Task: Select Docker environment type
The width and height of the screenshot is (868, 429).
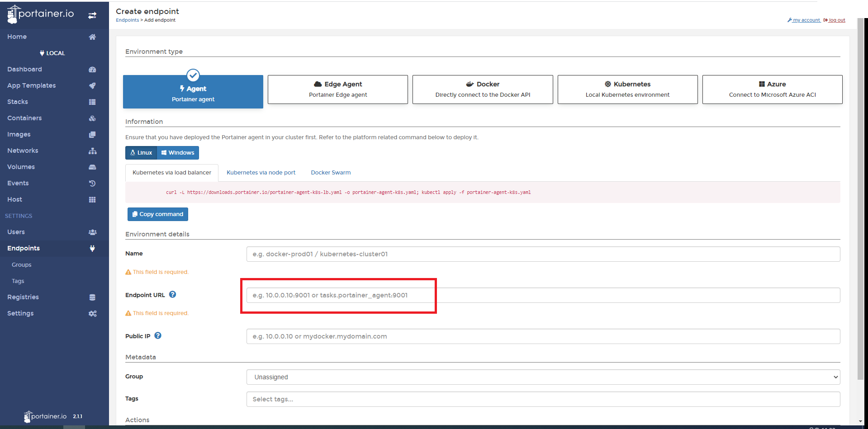Action: pos(483,90)
